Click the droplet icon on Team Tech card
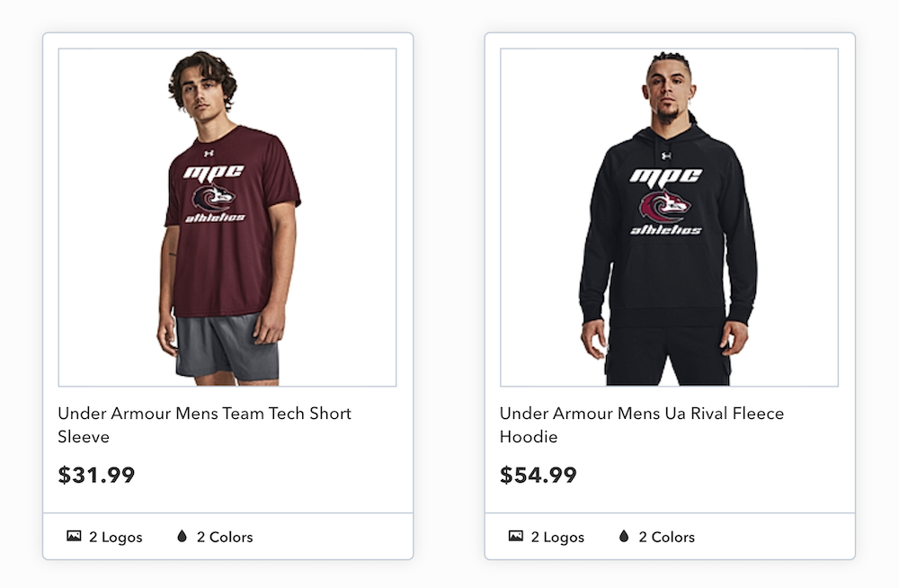 pyautogui.click(x=182, y=536)
